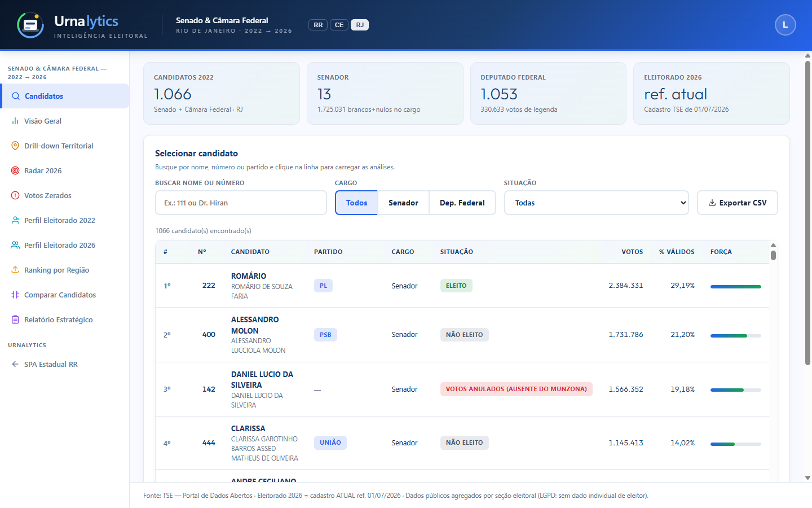Open Relatório Estratégico clipboard icon
The width and height of the screenshot is (812, 508).
pyautogui.click(x=15, y=319)
